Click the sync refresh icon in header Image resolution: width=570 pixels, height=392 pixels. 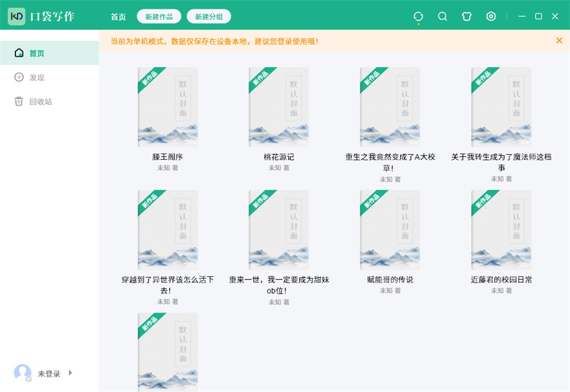418,17
